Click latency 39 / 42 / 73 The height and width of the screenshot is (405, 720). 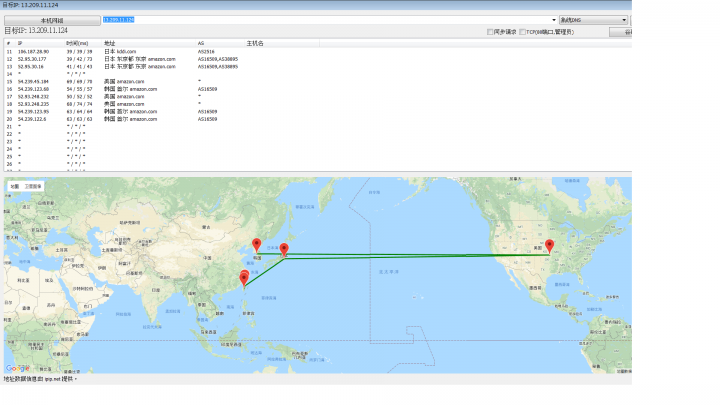[x=79, y=59]
